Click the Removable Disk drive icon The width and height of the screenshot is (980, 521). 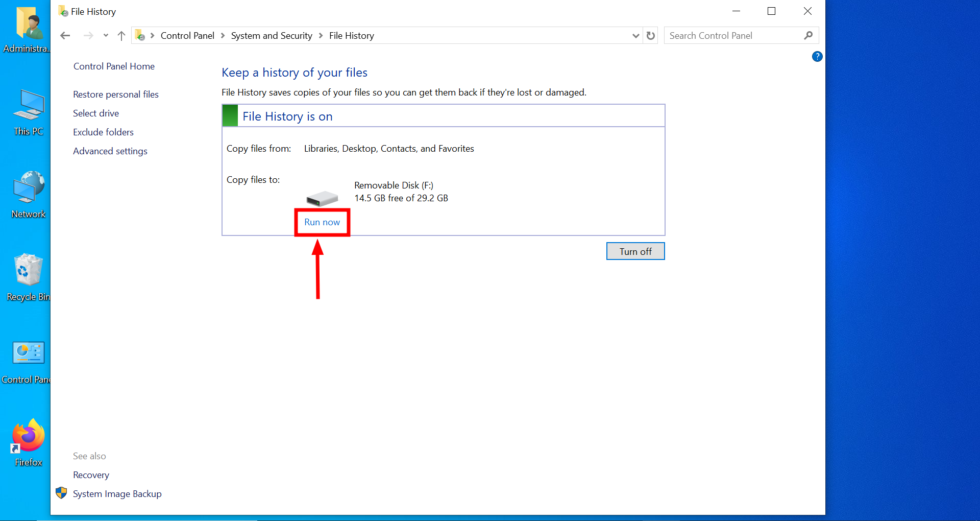(x=322, y=198)
